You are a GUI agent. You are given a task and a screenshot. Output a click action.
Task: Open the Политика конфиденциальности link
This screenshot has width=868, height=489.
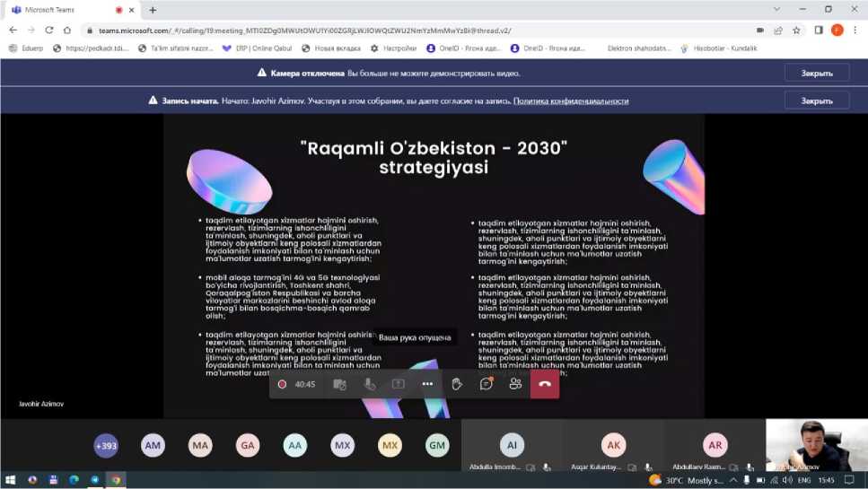(x=571, y=101)
